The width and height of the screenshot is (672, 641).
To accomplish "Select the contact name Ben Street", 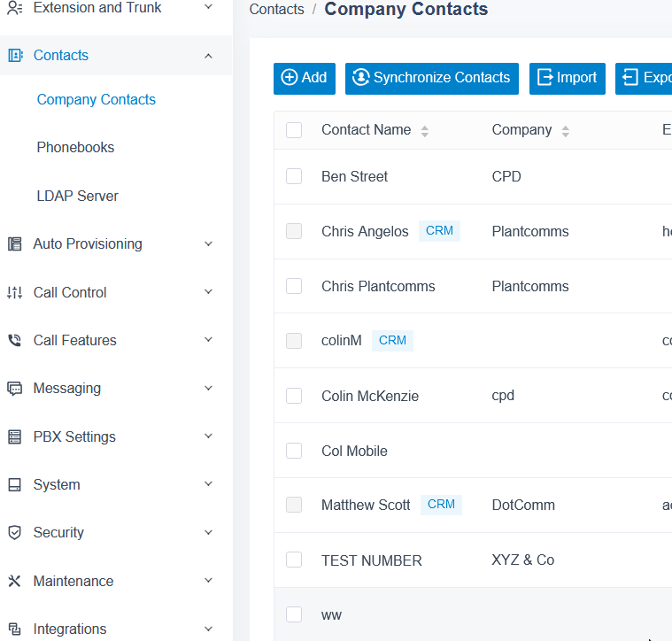I will point(354,176).
